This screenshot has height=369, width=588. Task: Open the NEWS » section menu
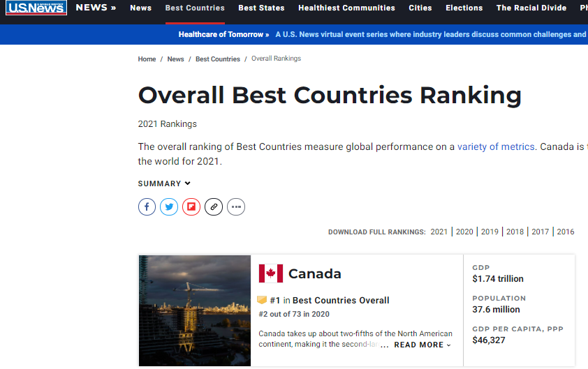coord(96,8)
